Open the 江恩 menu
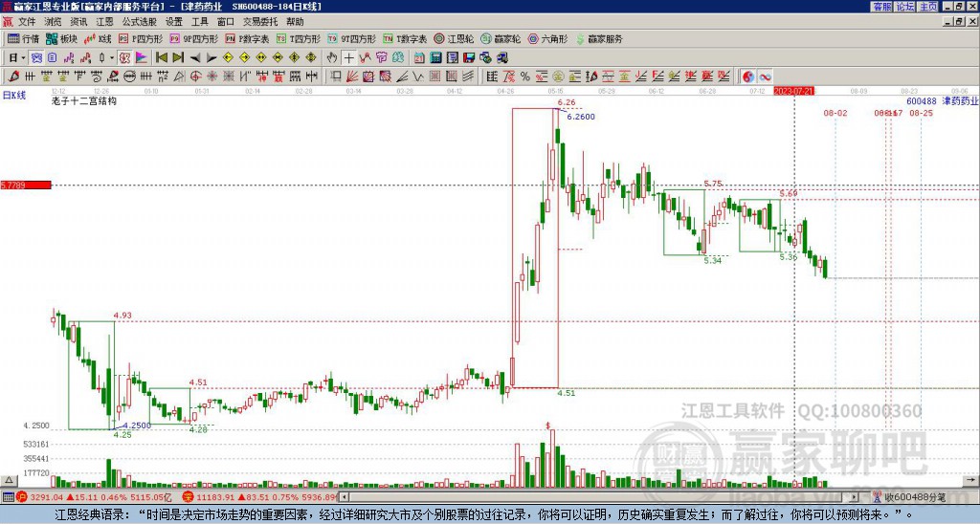 (x=104, y=22)
